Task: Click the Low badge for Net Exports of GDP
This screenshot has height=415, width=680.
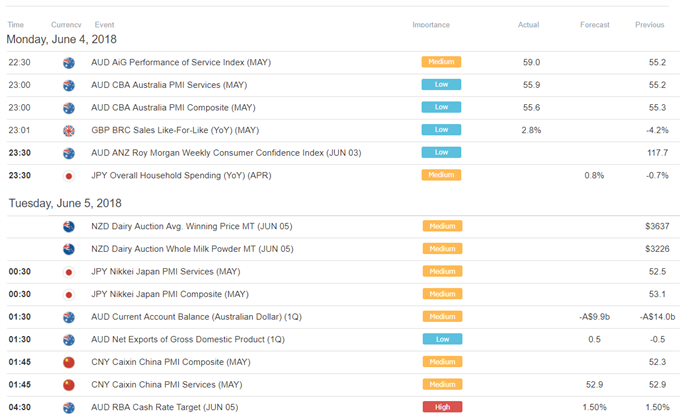Action: point(442,339)
